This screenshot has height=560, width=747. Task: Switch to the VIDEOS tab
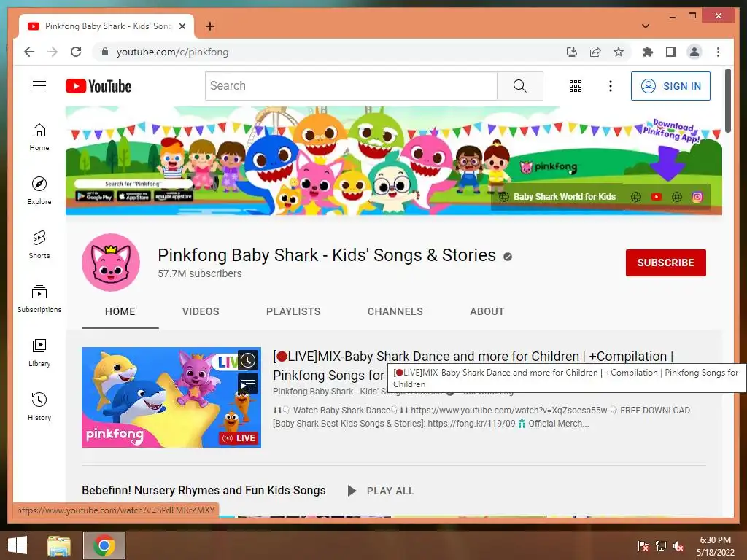(201, 311)
